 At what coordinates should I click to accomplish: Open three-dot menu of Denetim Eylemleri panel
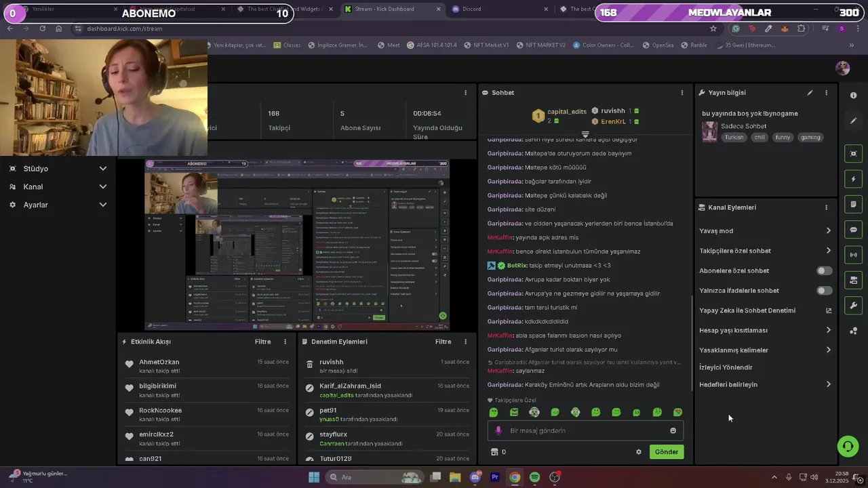465,342
